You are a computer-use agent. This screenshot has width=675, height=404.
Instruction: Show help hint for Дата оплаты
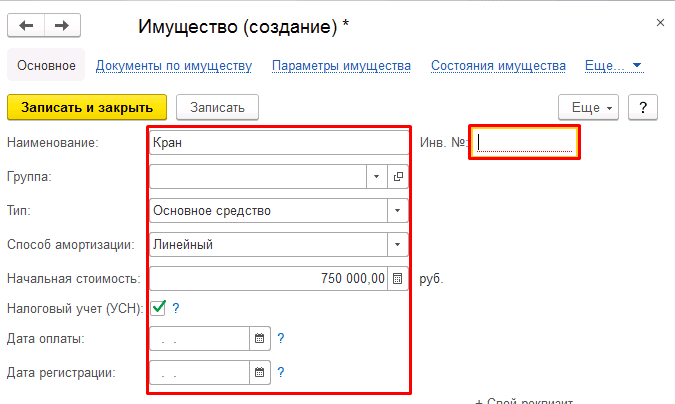(281, 339)
